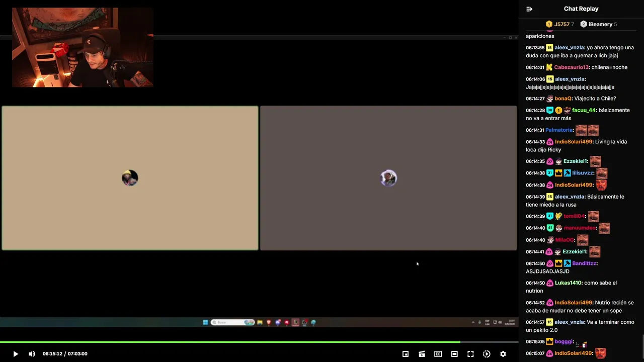Open Cabezaurio13's profile in chat
644x362 pixels.
click(572, 67)
